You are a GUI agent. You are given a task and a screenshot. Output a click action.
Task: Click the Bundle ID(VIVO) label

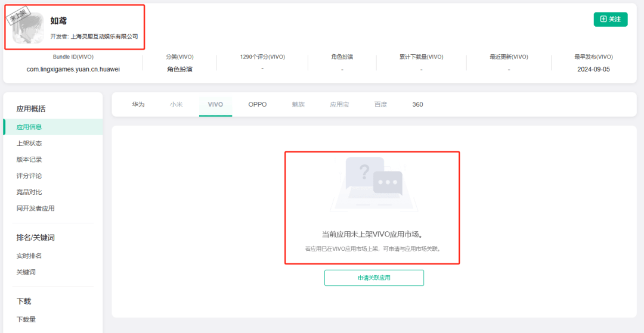coord(73,57)
